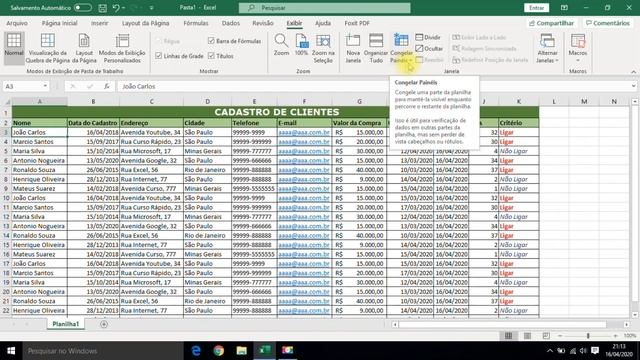Click the Entrar sign-in button
The image size is (640, 360).
tap(536, 8)
